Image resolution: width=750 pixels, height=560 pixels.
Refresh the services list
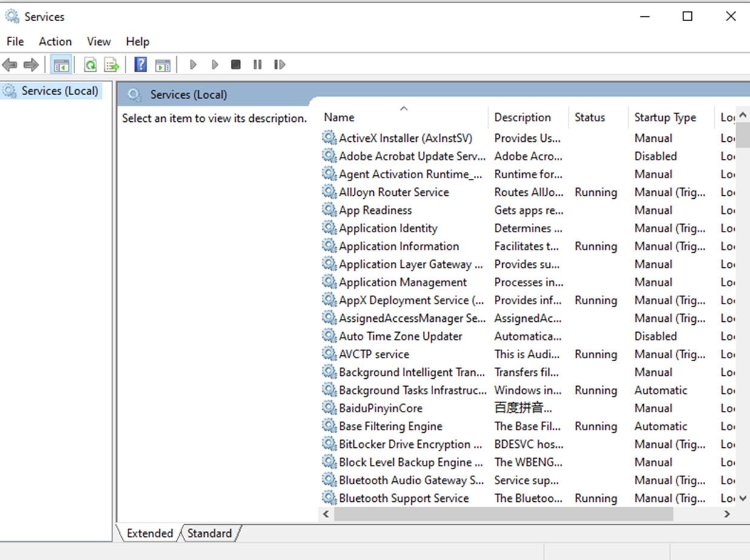click(90, 64)
